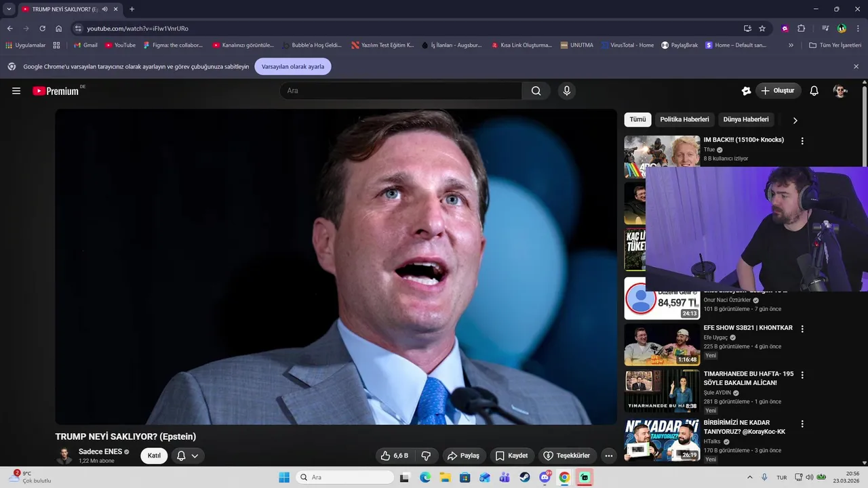Expand hidden bookmarks with double chevron
Image resolution: width=868 pixels, height=488 pixels.
click(x=791, y=45)
